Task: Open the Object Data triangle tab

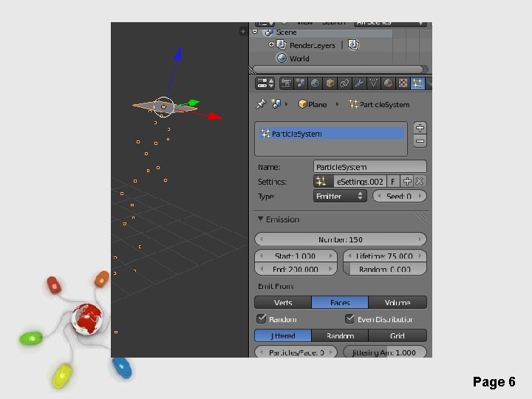Action: 373,83
